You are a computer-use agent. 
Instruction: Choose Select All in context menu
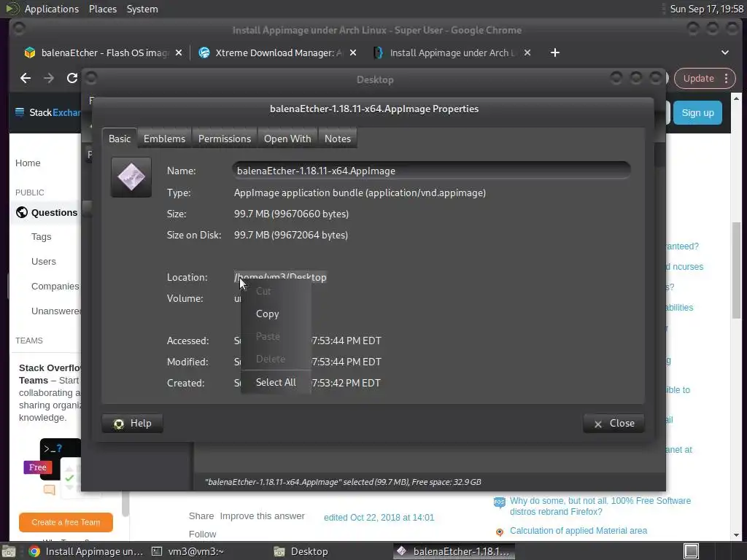click(x=276, y=382)
